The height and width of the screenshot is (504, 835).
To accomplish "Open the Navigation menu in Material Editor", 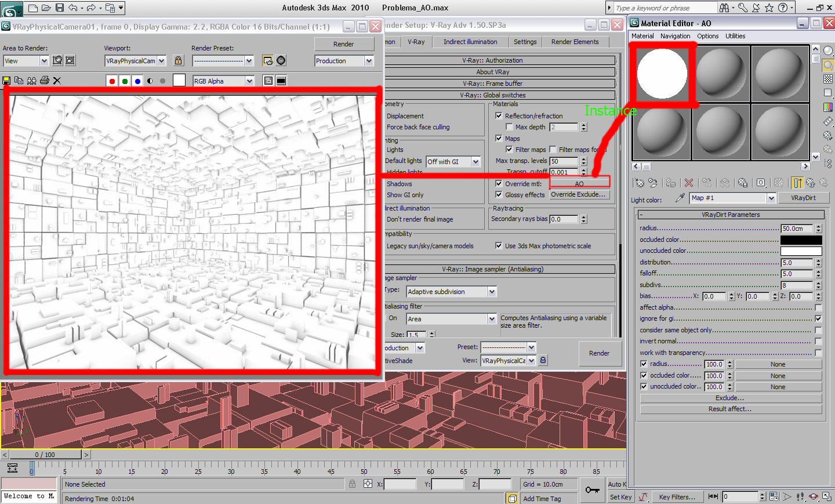I will pyautogui.click(x=675, y=36).
